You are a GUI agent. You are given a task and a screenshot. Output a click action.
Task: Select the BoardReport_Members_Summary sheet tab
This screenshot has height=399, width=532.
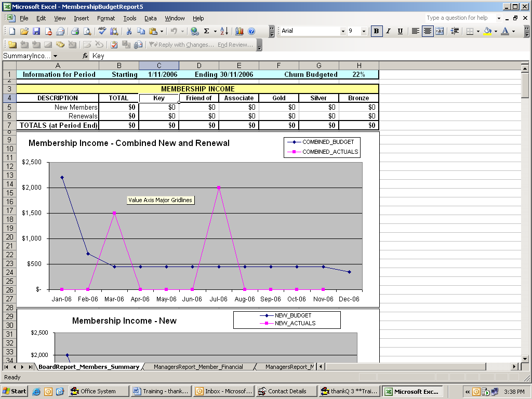pyautogui.click(x=89, y=367)
